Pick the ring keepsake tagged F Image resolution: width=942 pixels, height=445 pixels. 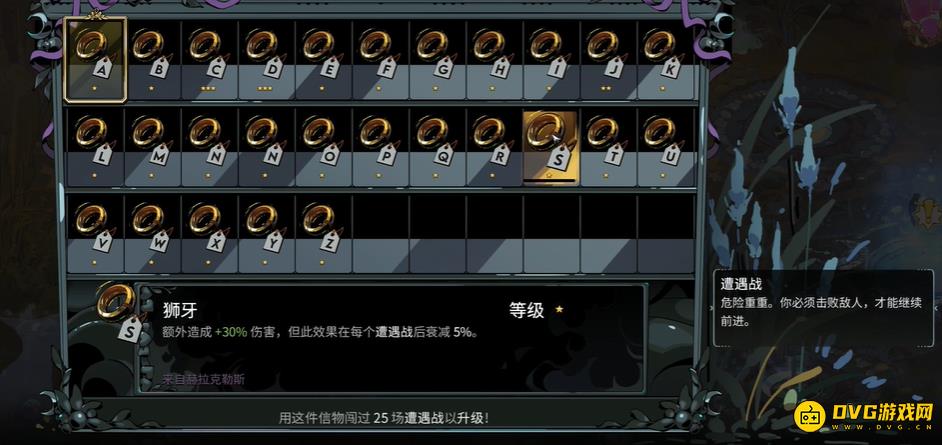point(380,60)
